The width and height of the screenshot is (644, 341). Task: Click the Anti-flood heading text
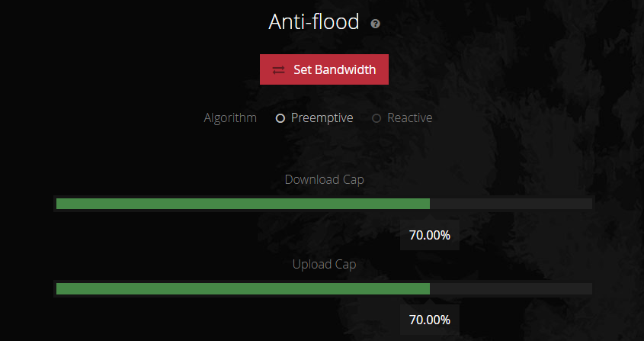pos(313,22)
